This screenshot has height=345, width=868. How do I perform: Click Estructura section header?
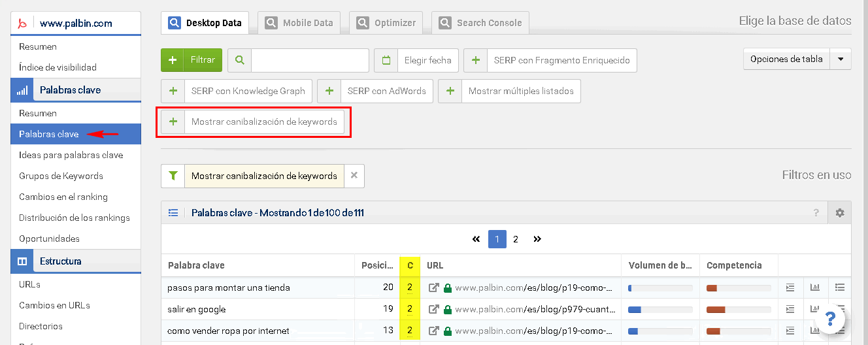pyautogui.click(x=76, y=261)
